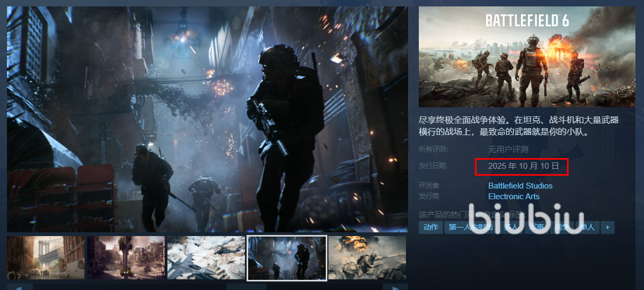The width and height of the screenshot is (644, 290).
Task: Select the snowy fighter jet thumbnail
Action: pos(206,257)
